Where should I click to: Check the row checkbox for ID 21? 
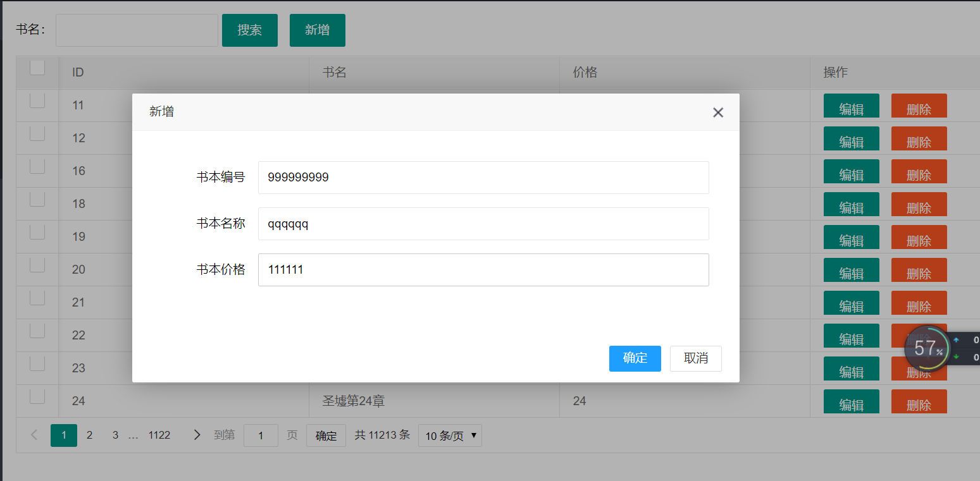[37, 298]
